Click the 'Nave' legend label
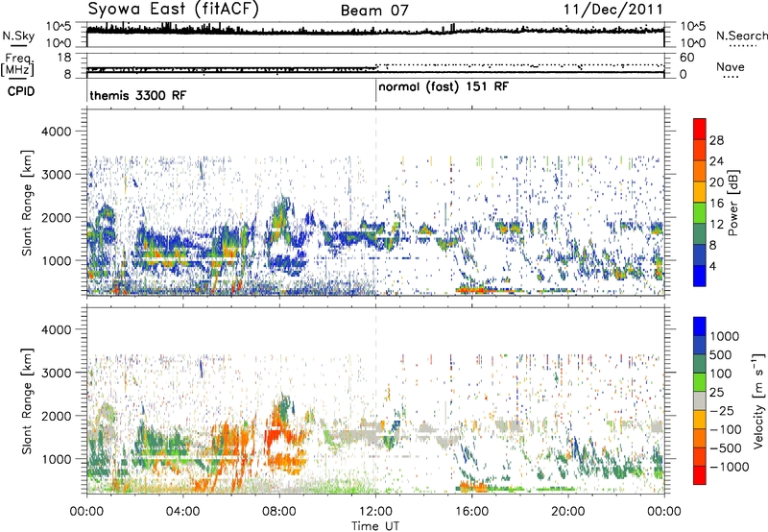Screen dimensions: 768x532 click(731, 66)
